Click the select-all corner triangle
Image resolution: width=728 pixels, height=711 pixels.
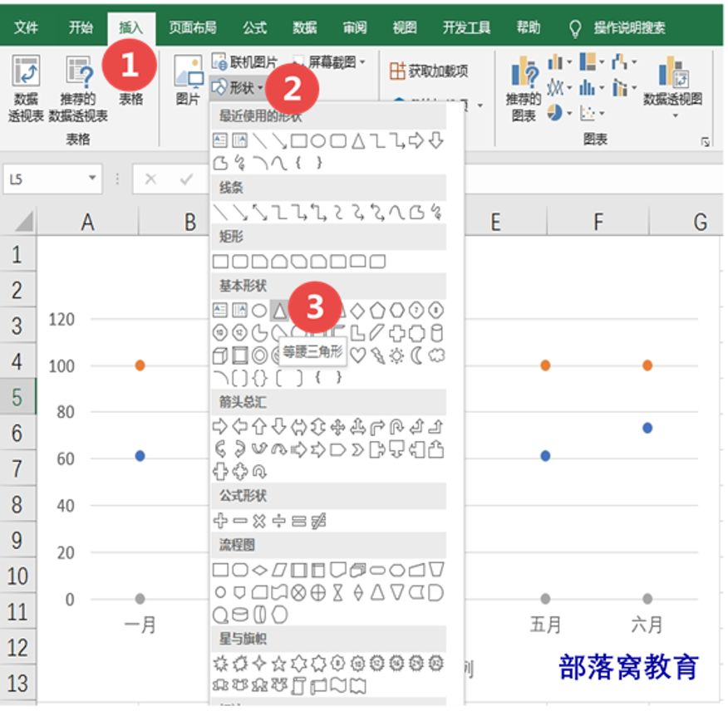click(23, 223)
